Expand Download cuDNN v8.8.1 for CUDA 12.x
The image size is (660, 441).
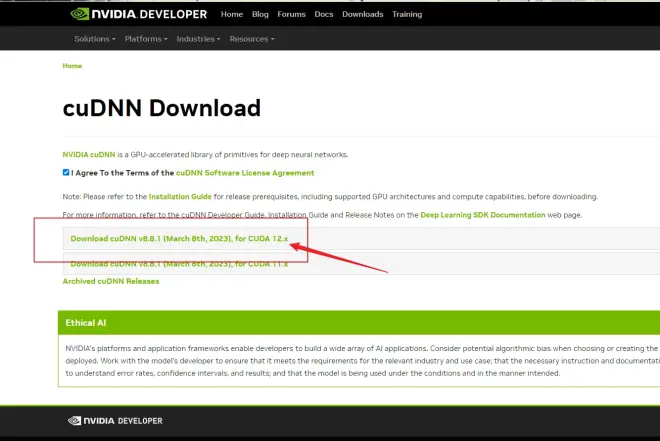click(x=179, y=239)
